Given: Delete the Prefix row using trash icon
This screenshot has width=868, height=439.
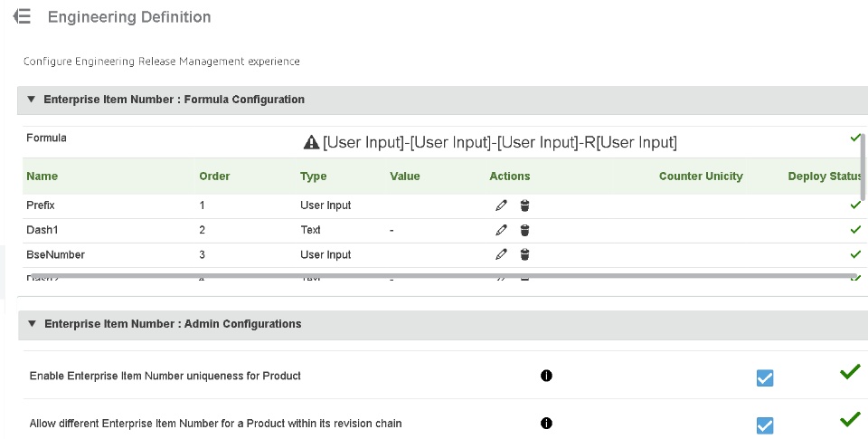Looking at the screenshot, I should pyautogui.click(x=524, y=205).
